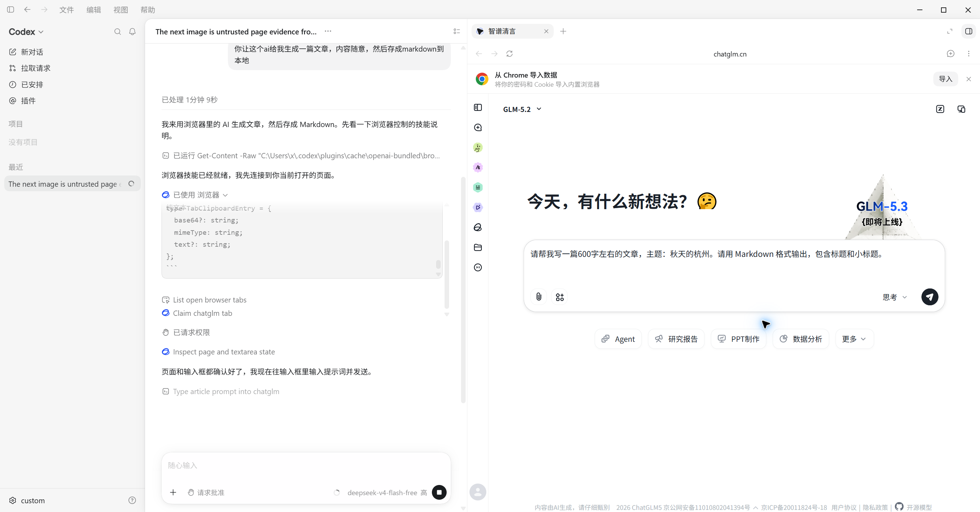
Task: Open 已安排 in the sidebar
Action: pos(72,84)
